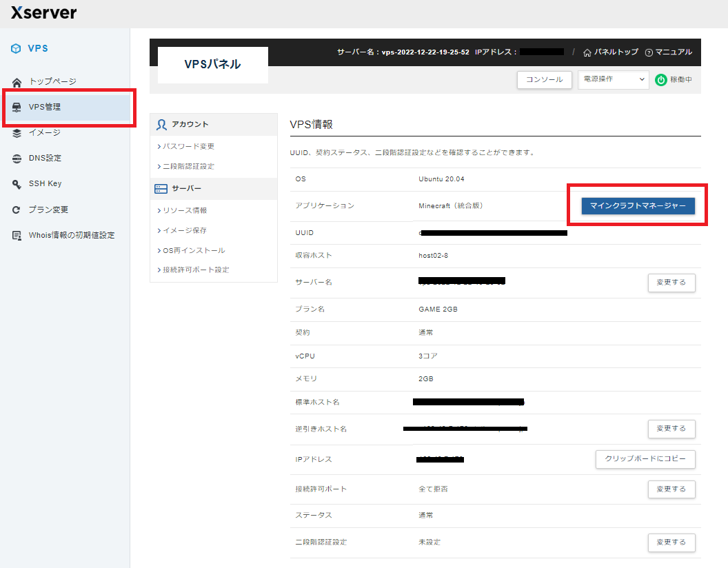
Task: Open パネルトップ from the header
Action: (611, 52)
